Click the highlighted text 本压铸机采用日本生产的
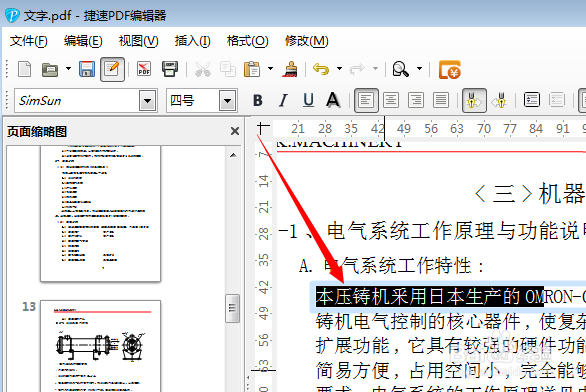Screen dimensions: 586x392 click(x=418, y=297)
